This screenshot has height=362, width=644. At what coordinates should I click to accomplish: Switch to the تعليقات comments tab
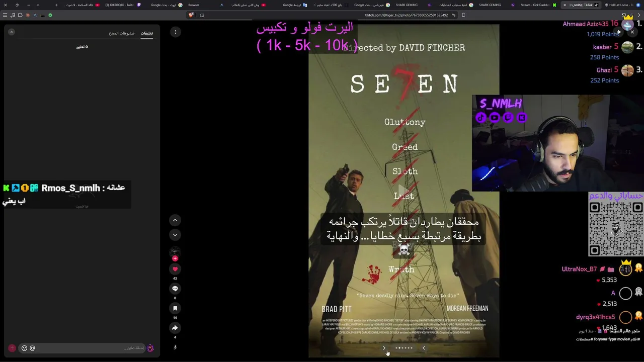click(146, 33)
